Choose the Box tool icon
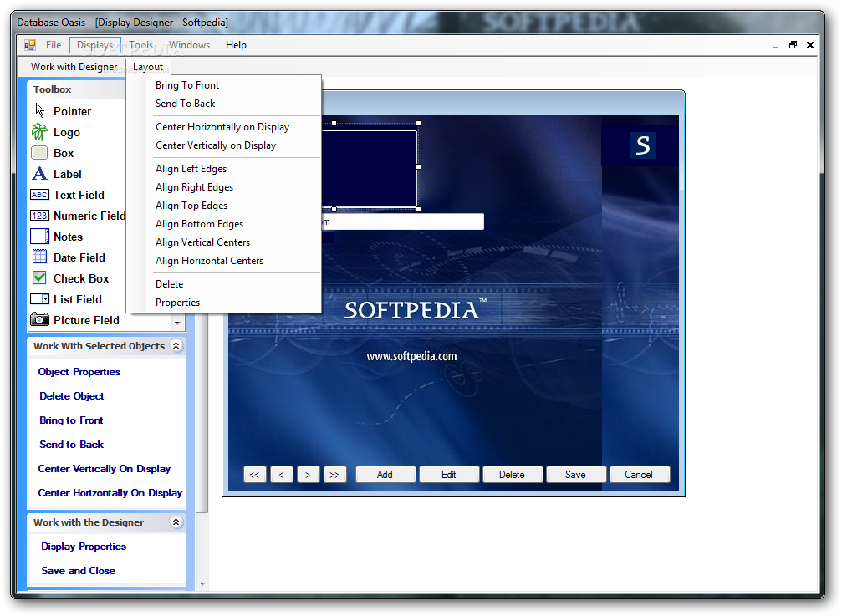The height and width of the screenshot is (616, 842). [x=39, y=153]
